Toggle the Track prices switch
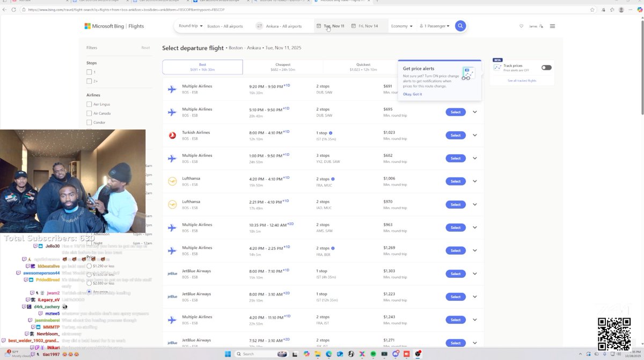 pos(546,67)
